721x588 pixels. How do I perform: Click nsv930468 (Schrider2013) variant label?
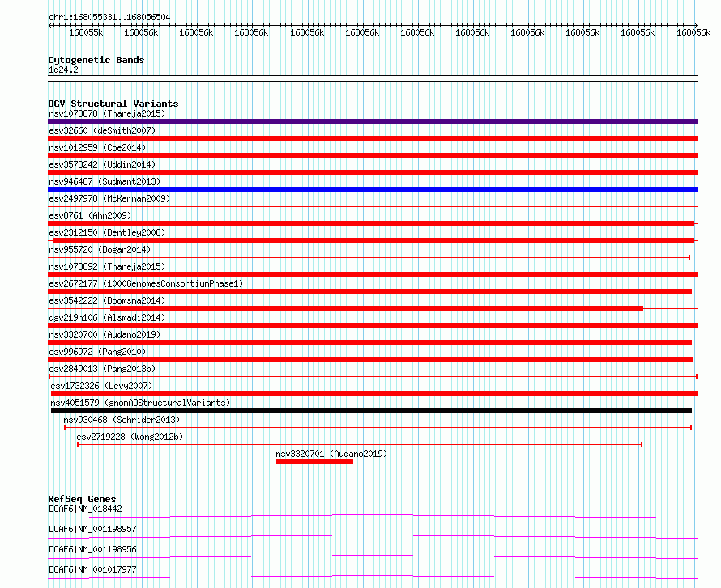point(122,420)
